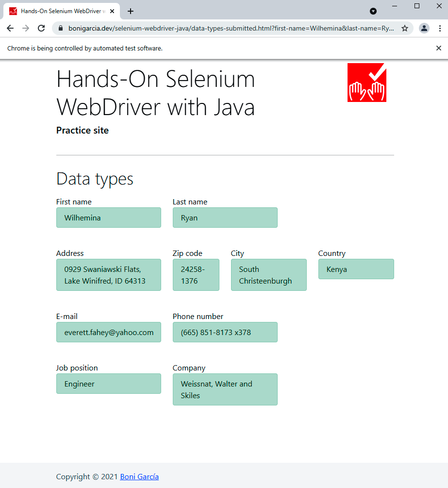Click the browser forward arrow
This screenshot has height=488, width=448.
coord(26,28)
